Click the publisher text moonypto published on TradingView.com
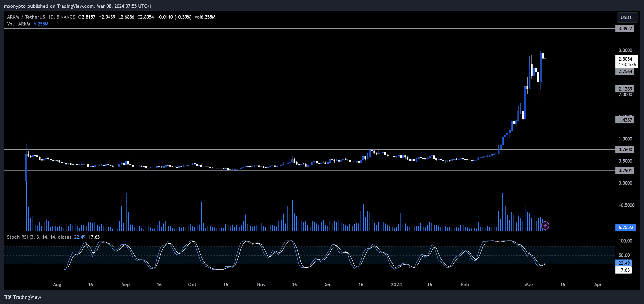The width and height of the screenshot is (644, 304). pyautogui.click(x=49, y=6)
